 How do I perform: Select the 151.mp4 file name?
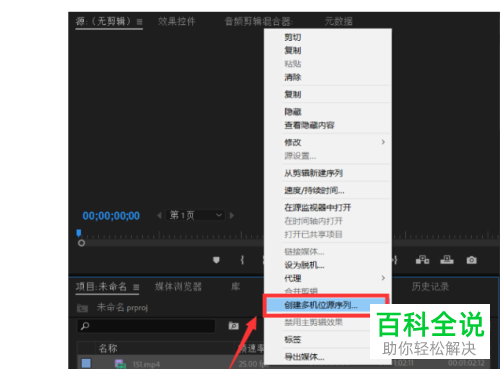coord(146,364)
